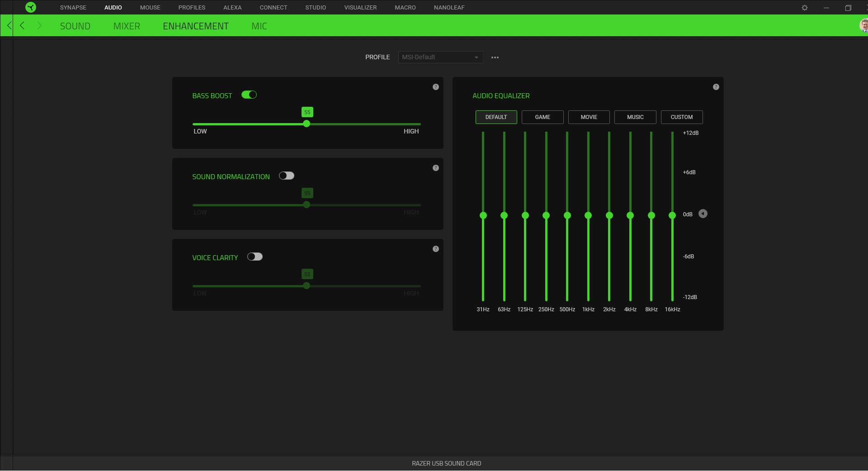Click the 500Hz equalizer slider knob
This screenshot has height=471, width=868.
[567, 215]
